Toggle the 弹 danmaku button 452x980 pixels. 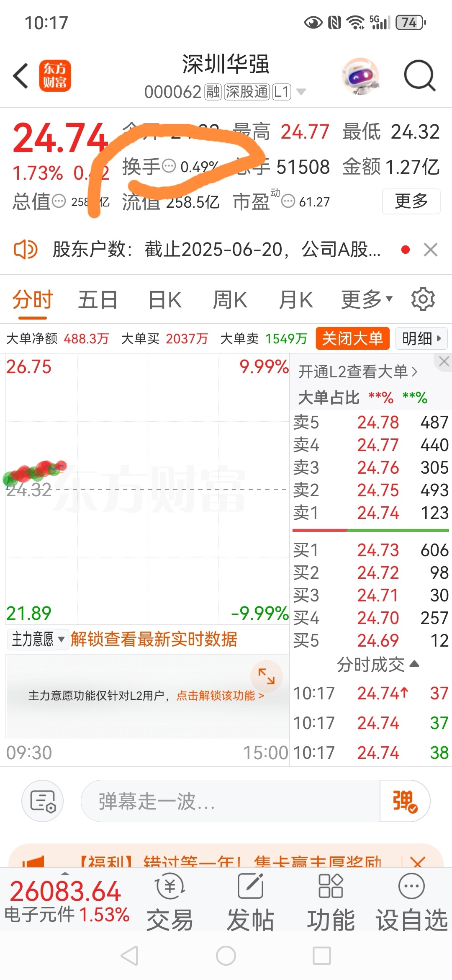(404, 801)
